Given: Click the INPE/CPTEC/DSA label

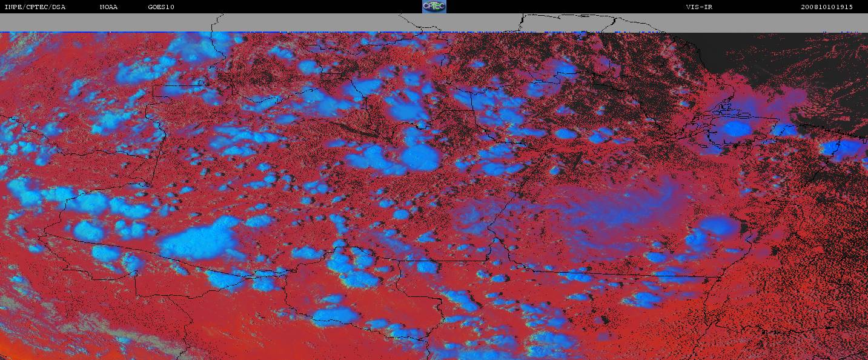Looking at the screenshot, I should coord(35,7).
